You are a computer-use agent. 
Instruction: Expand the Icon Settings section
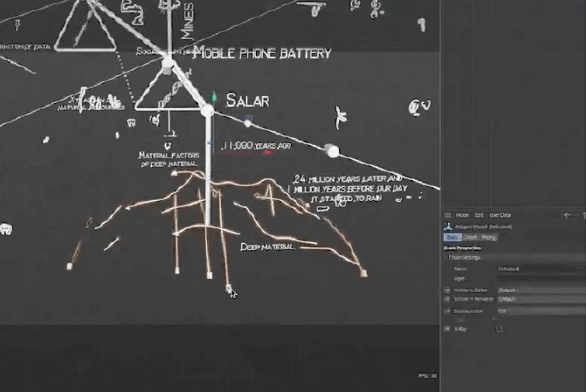tap(449, 257)
